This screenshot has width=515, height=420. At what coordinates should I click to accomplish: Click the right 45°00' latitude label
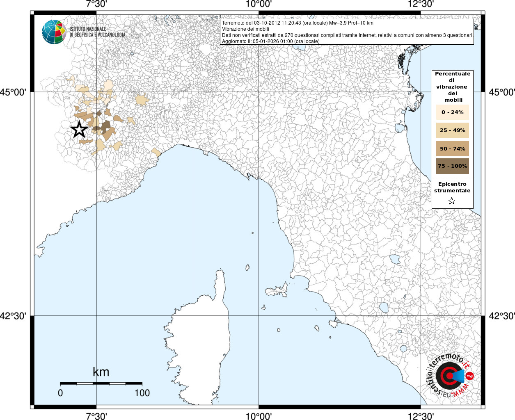click(501, 92)
